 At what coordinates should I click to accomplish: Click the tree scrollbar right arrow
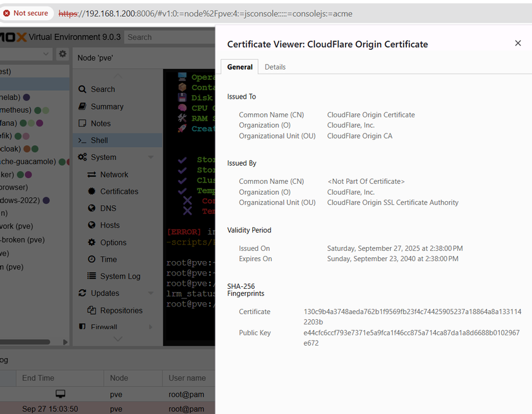[65, 342]
